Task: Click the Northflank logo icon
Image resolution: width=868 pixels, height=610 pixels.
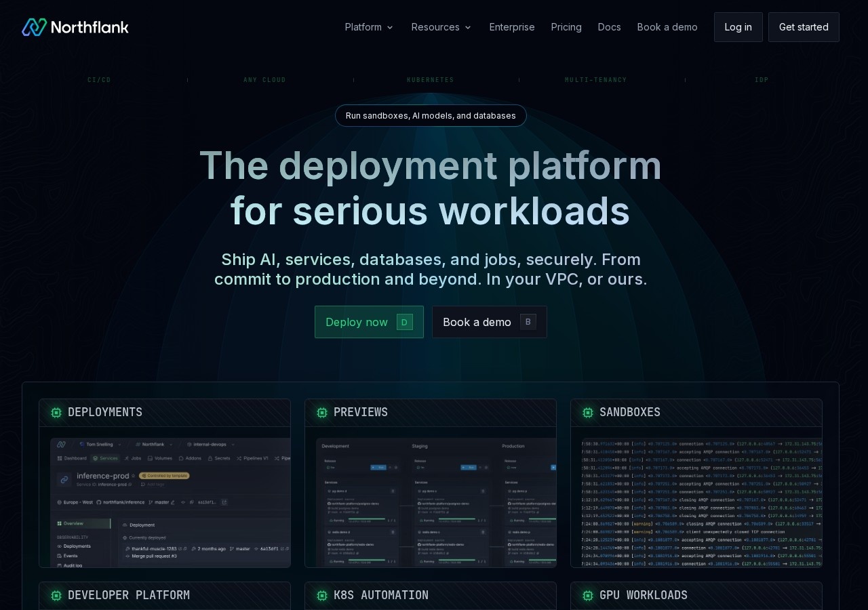Action: [34, 27]
